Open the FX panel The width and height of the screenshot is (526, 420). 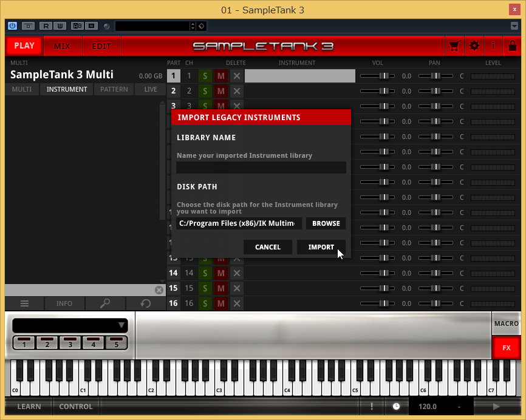[506, 348]
